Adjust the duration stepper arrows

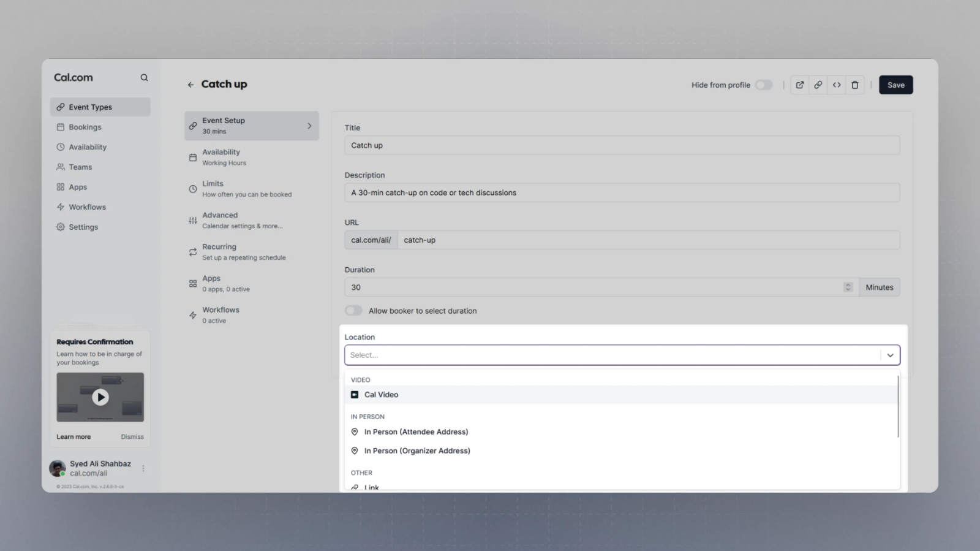(848, 287)
